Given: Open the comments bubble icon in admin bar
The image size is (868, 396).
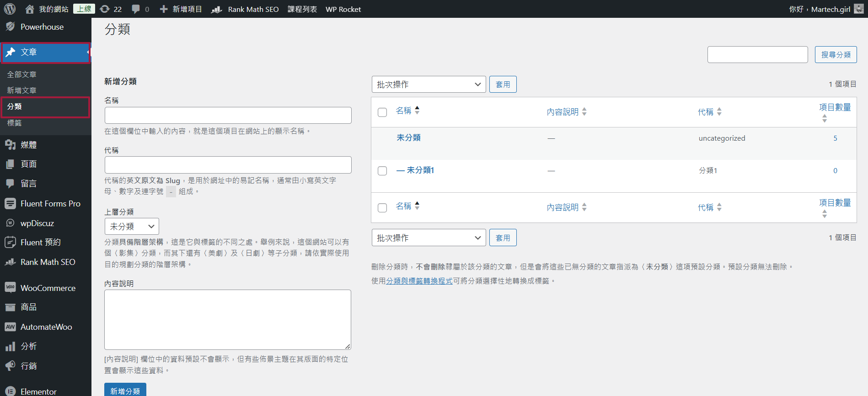Looking at the screenshot, I should [x=136, y=9].
